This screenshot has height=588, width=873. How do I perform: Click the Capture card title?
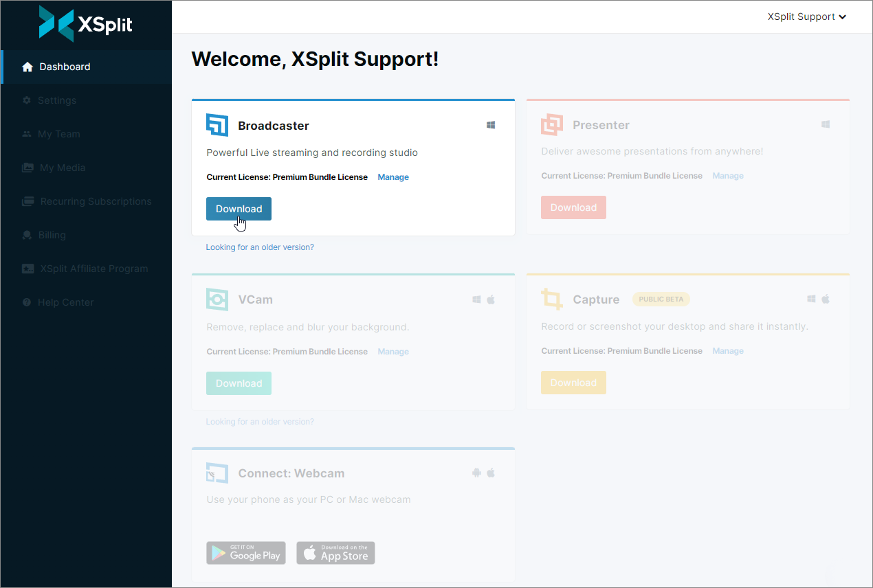[x=596, y=299]
